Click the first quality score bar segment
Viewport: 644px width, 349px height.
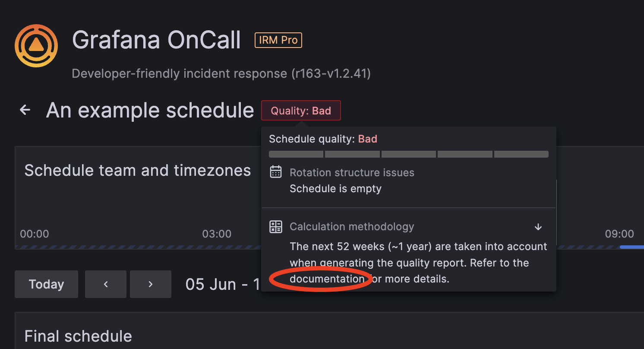[296, 154]
